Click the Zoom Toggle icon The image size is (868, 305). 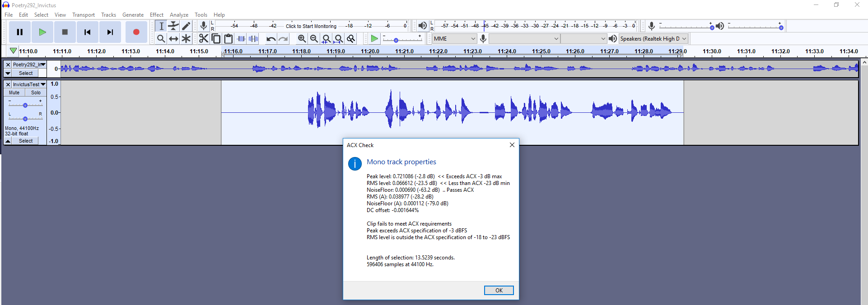(351, 39)
